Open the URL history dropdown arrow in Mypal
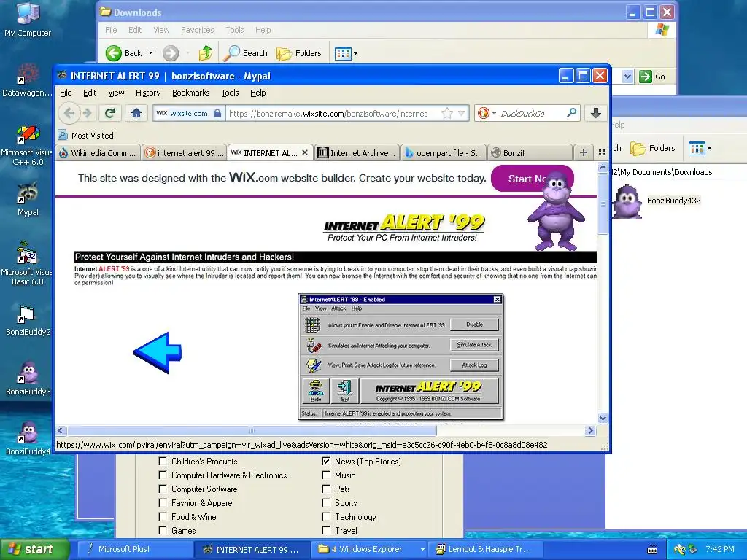 461,113
